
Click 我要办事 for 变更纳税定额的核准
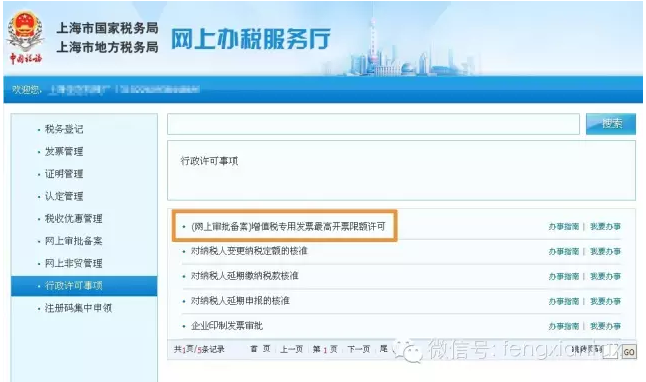tap(605, 251)
